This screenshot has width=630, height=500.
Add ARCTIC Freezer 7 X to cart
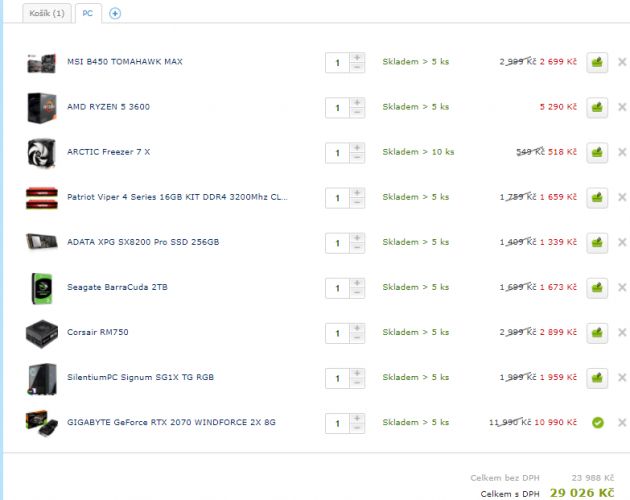[x=597, y=152]
